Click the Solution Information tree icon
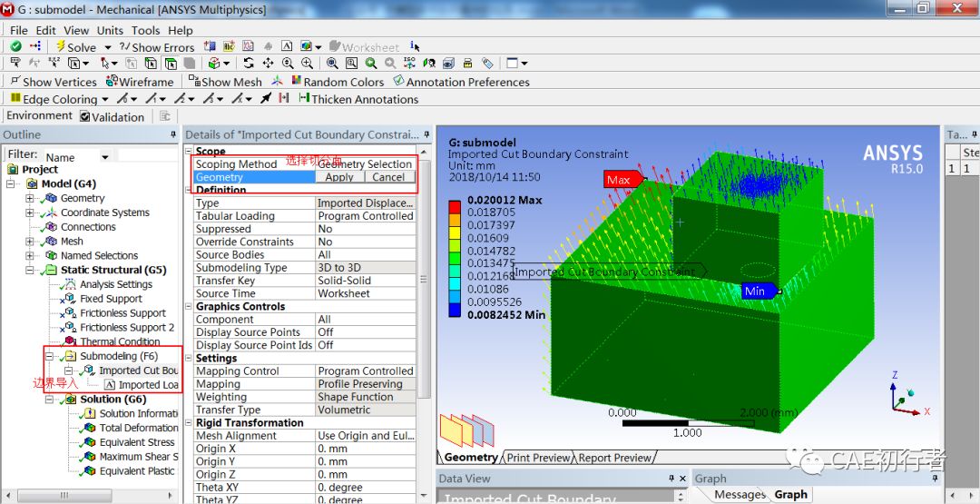This screenshot has width=980, height=504. tap(89, 413)
